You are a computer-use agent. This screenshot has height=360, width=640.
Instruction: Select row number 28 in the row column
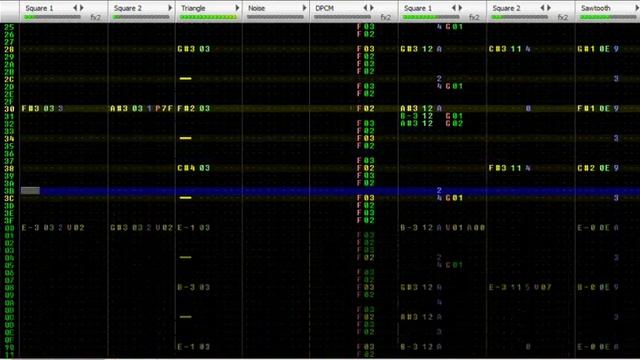(x=9, y=49)
